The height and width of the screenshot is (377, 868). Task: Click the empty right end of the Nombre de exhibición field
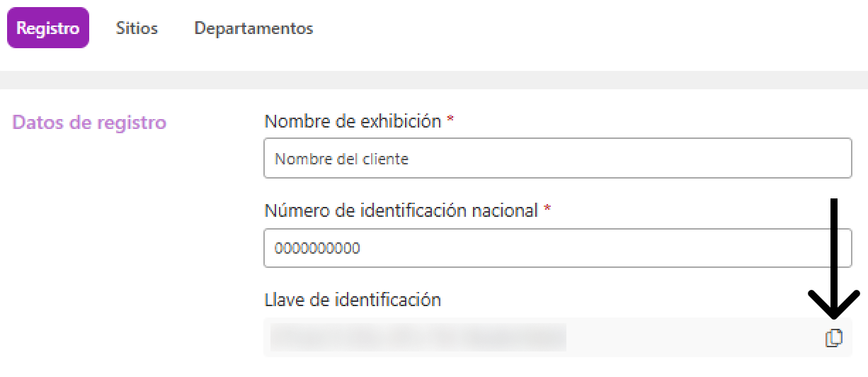tap(779, 159)
